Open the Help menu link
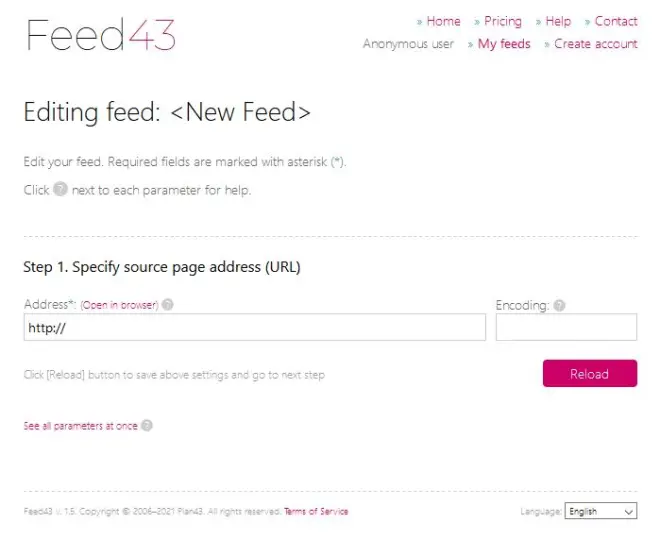Viewport: 660px width, 556px height. pyautogui.click(x=558, y=21)
